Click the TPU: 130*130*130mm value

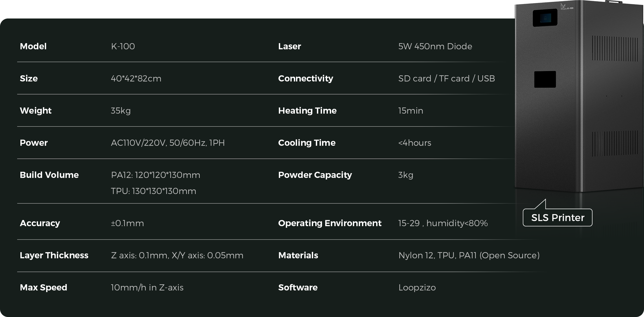point(153,191)
